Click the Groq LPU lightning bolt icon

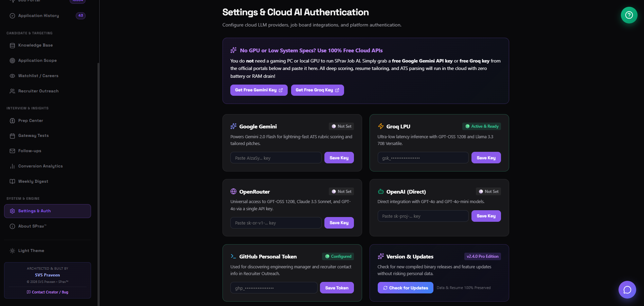(381, 126)
